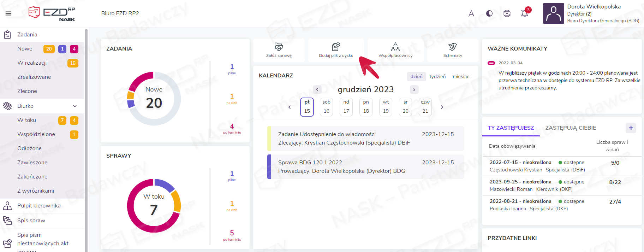Collapse the Biurko sidebar section
Image resolution: width=644 pixels, height=252 pixels.
(75, 106)
